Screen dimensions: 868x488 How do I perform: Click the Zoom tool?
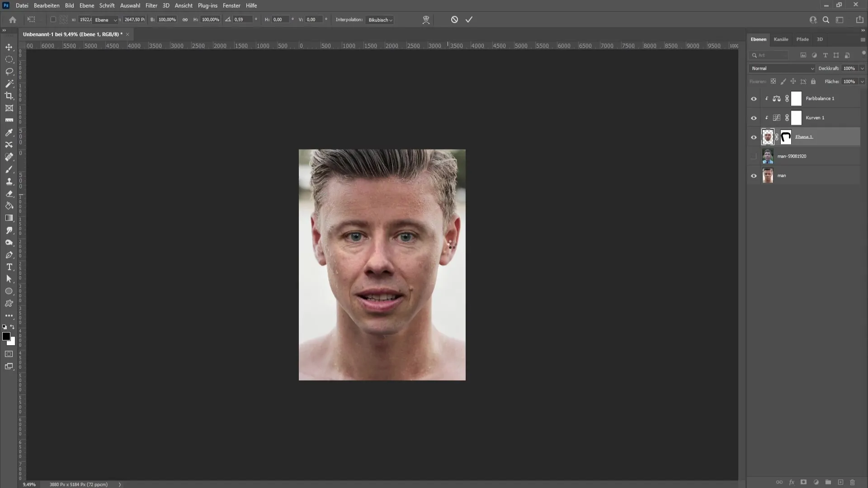[x=8, y=243]
